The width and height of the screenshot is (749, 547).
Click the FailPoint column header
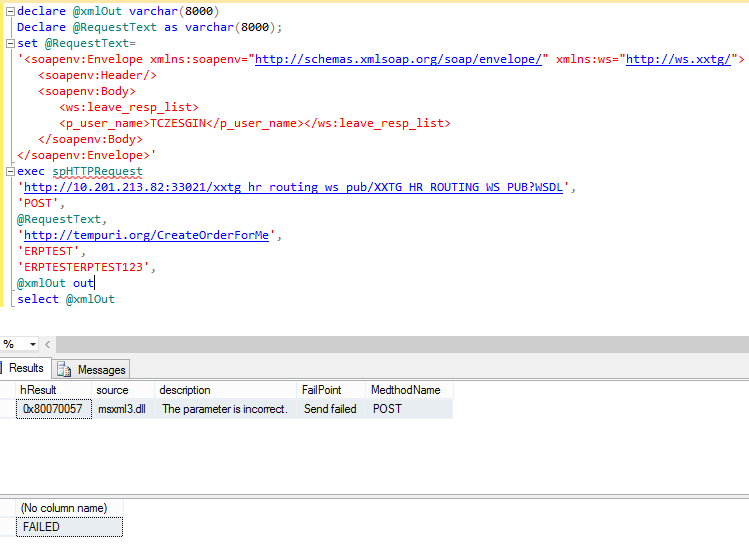(x=322, y=390)
